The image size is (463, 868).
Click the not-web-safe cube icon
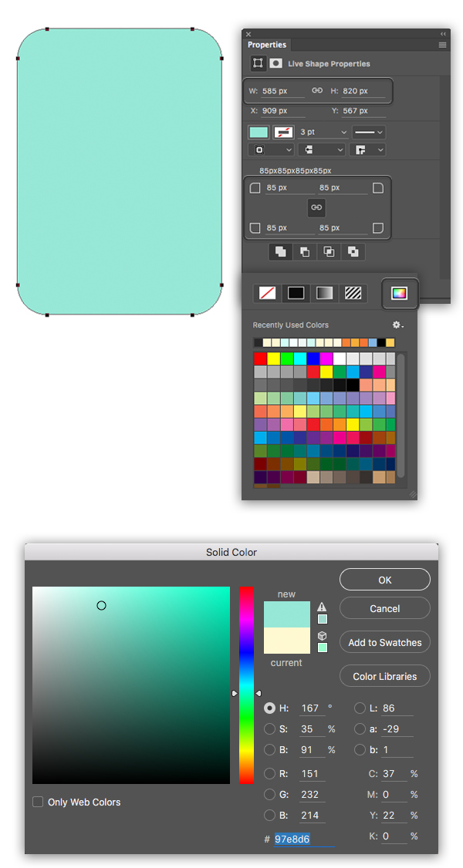(x=323, y=636)
